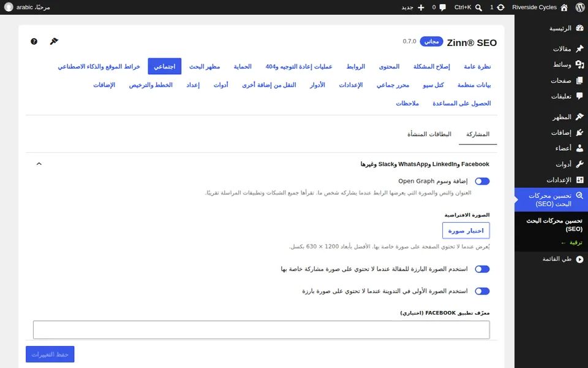The height and width of the screenshot is (368, 588).
Task: Open المحتوى tab
Action: [390, 66]
